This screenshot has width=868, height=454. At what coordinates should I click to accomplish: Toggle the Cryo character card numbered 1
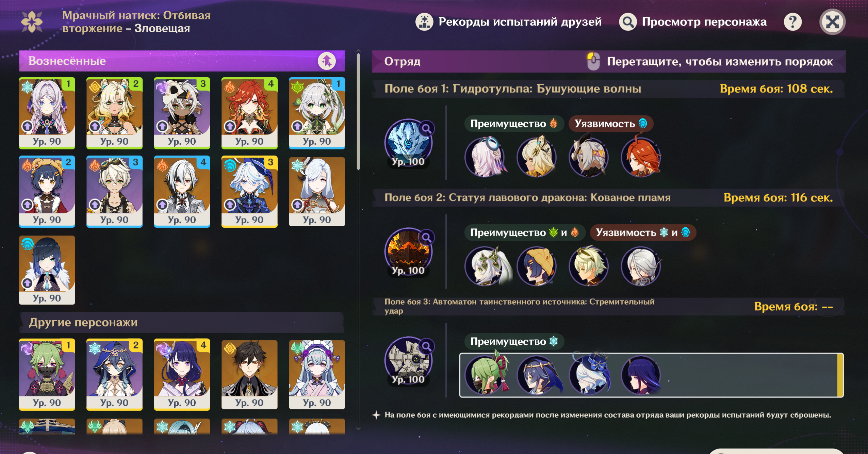tap(47, 113)
